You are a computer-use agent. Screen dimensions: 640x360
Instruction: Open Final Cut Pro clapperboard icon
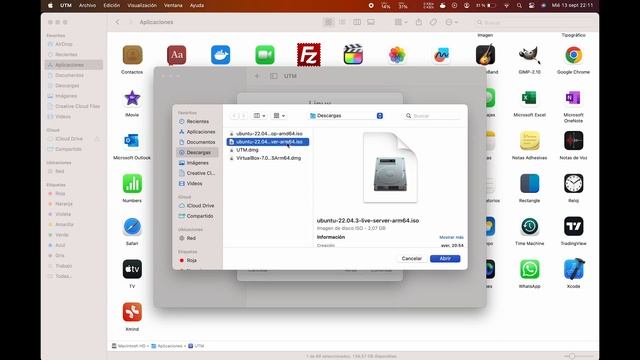353,55
